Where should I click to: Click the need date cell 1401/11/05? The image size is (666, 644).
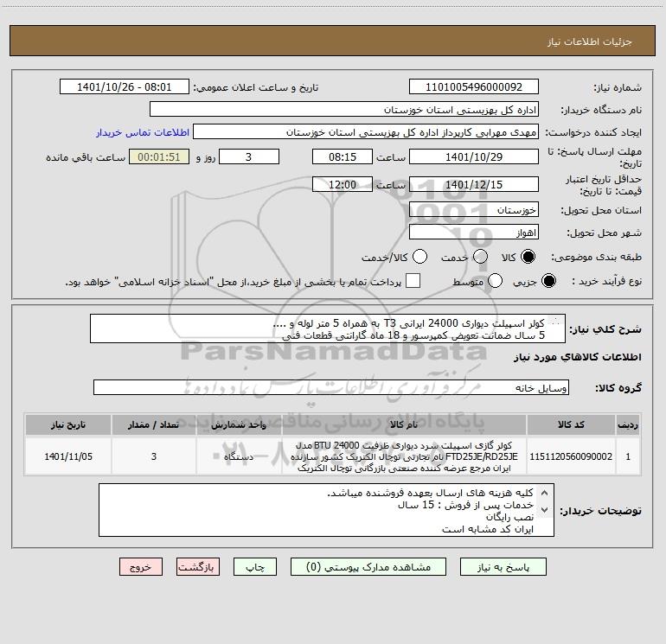(x=68, y=456)
